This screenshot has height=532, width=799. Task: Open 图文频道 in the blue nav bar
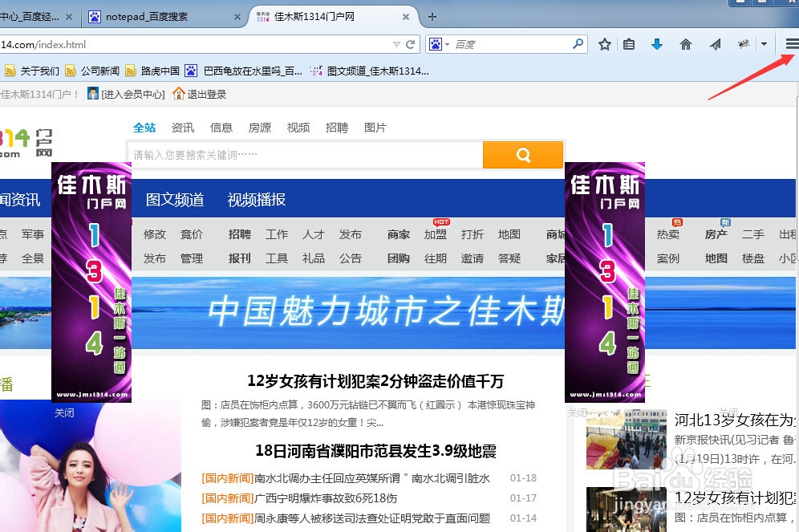175,199
